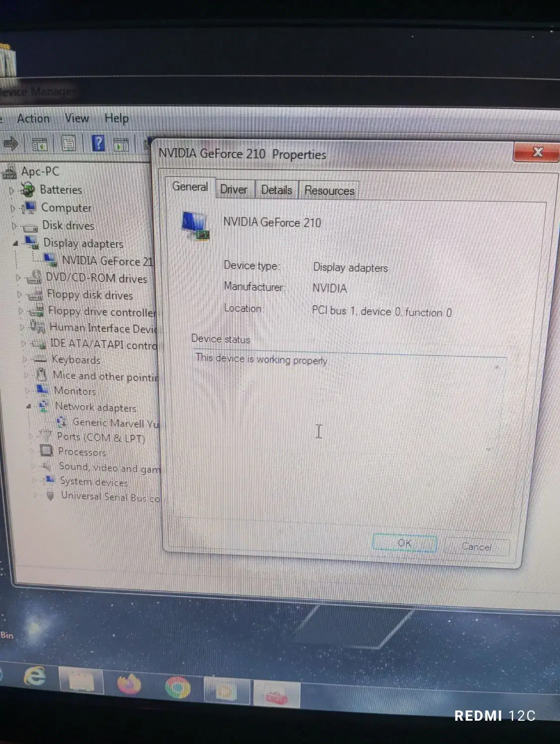Click the show/hide console tree toolbar icon
Screen dimensions: 560x744
point(40,145)
